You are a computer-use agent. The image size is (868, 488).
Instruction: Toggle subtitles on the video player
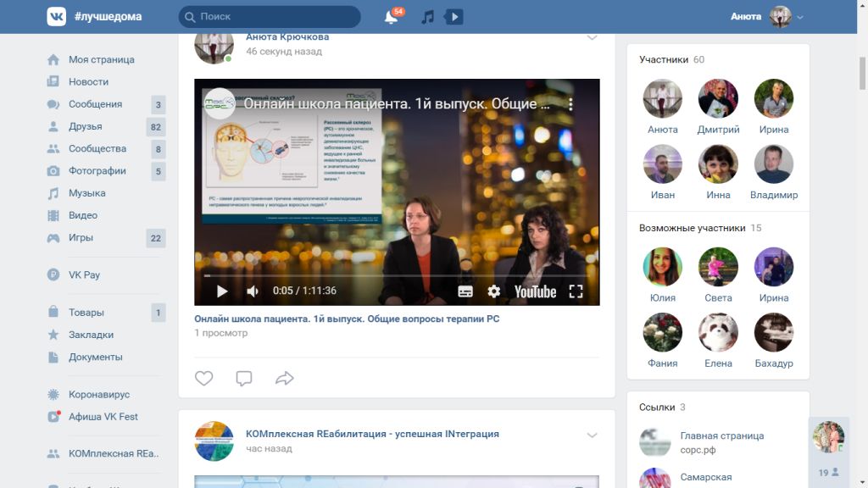tap(465, 291)
